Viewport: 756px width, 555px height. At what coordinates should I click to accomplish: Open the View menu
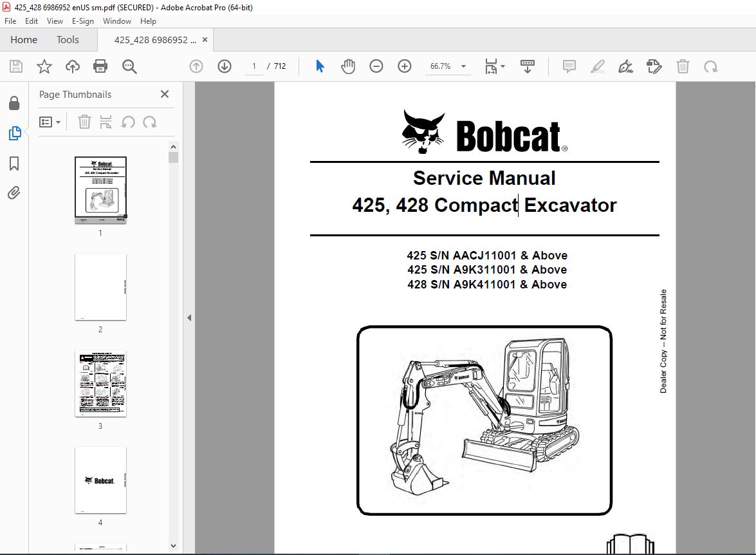point(55,21)
